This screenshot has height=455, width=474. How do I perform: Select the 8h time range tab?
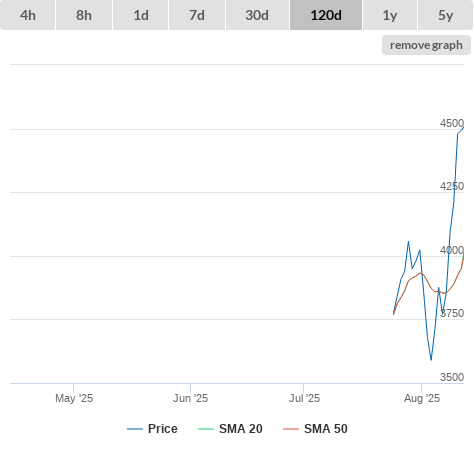point(84,15)
